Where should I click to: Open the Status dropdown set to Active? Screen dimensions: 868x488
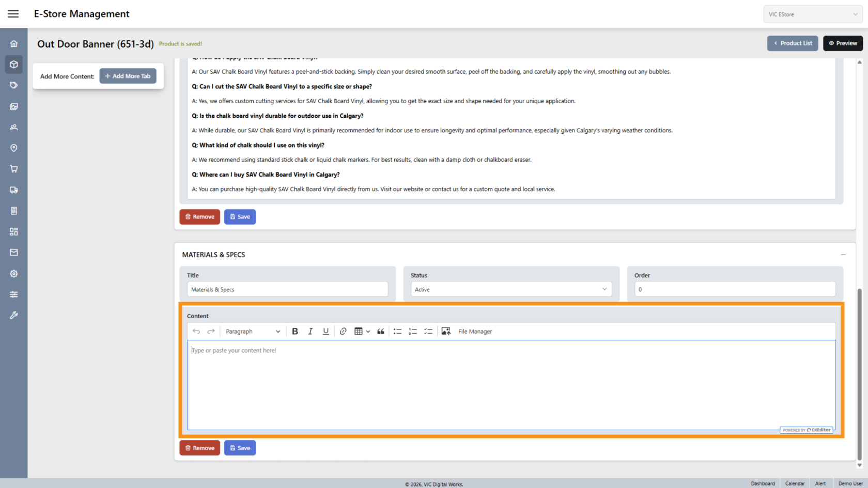coord(511,290)
